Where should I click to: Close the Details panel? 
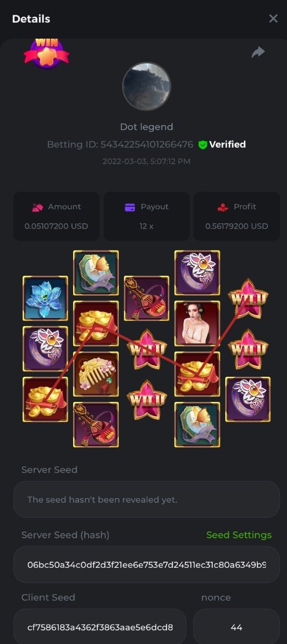coord(273,19)
